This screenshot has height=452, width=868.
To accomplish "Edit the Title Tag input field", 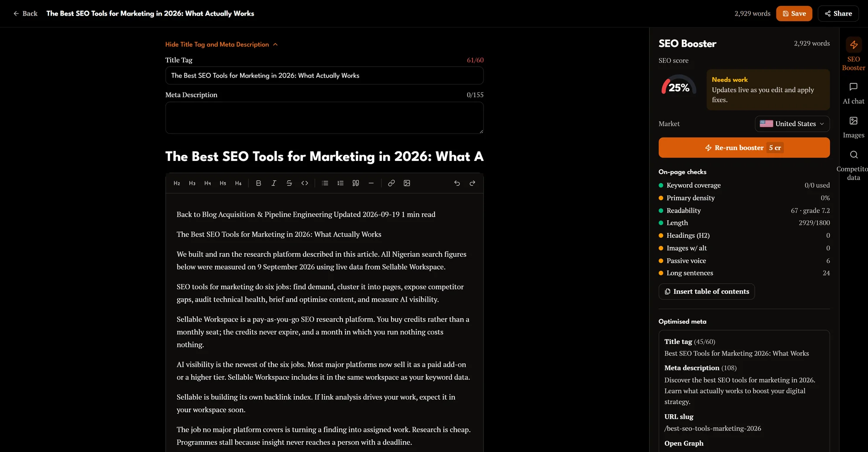I will 324,75.
